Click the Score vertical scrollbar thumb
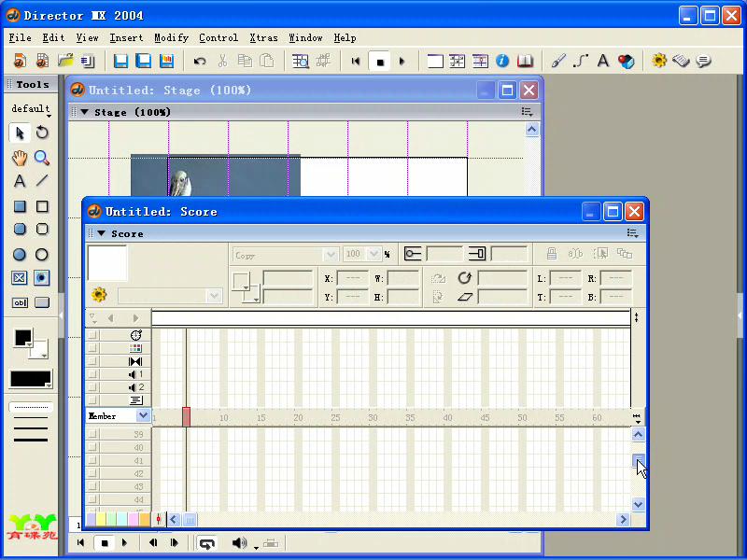This screenshot has height=560, width=747. 638,460
